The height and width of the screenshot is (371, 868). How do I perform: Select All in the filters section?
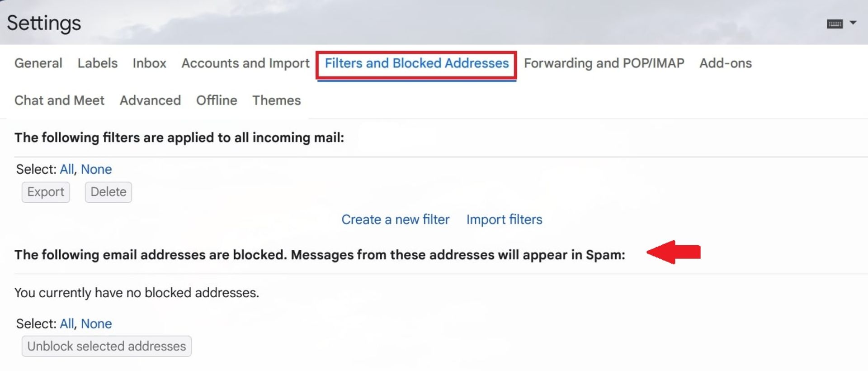[x=66, y=169]
